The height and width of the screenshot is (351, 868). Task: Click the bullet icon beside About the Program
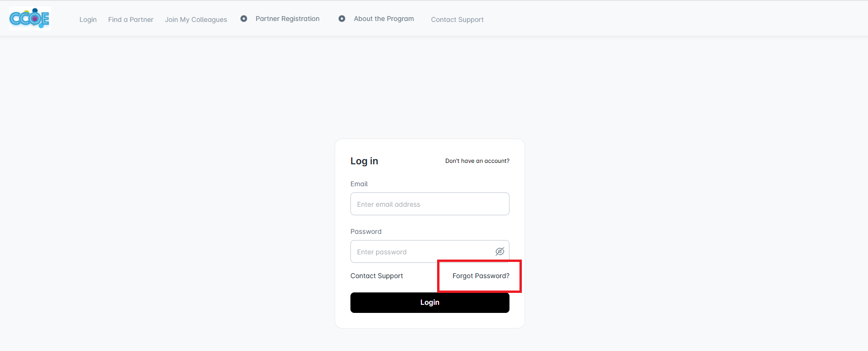342,19
